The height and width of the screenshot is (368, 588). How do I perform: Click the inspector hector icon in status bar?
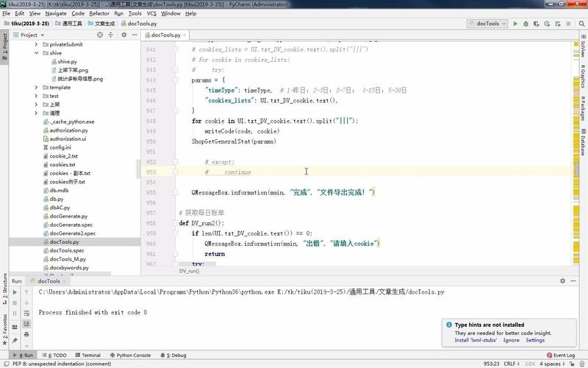[582, 364]
